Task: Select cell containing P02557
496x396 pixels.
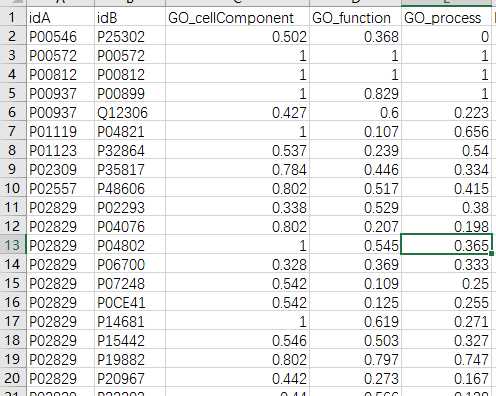Action: click(x=60, y=188)
